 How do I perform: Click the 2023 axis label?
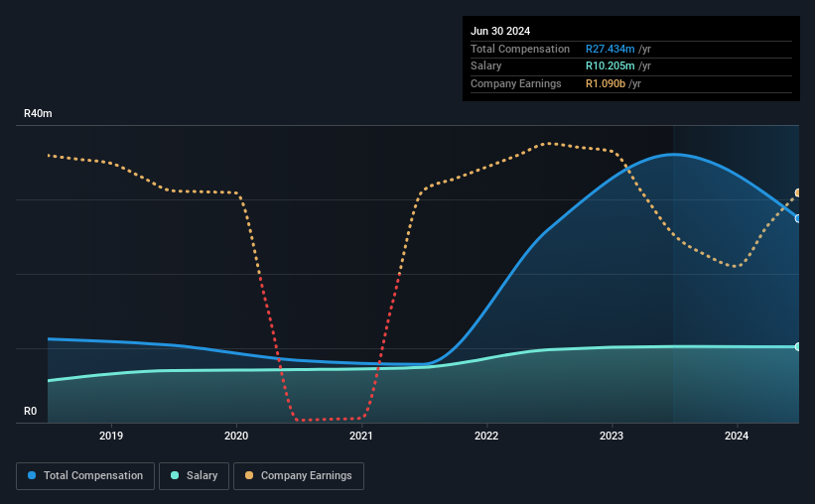pos(611,436)
